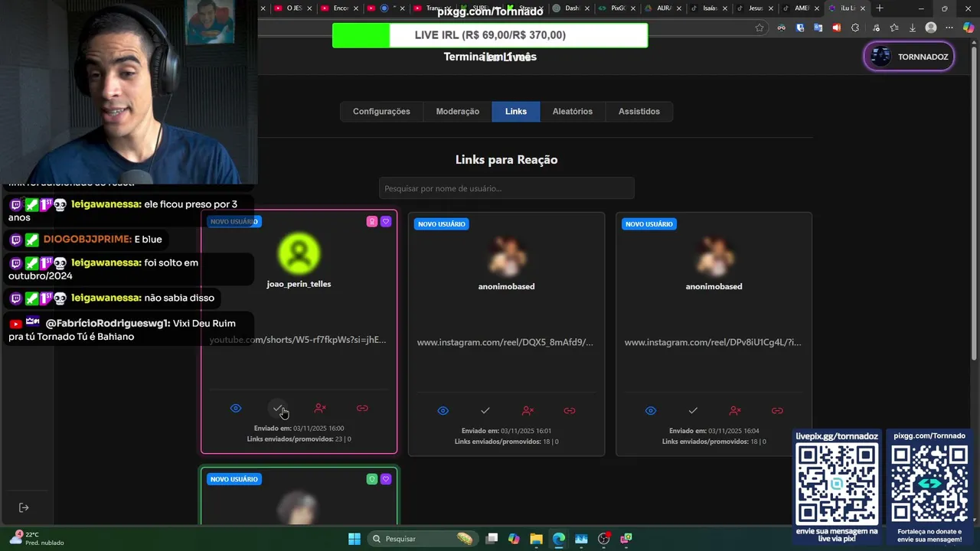This screenshot has width=980, height=551.
Task: Click the NOVO USUÁRIO badge on the 16:01 card
Action: point(441,224)
